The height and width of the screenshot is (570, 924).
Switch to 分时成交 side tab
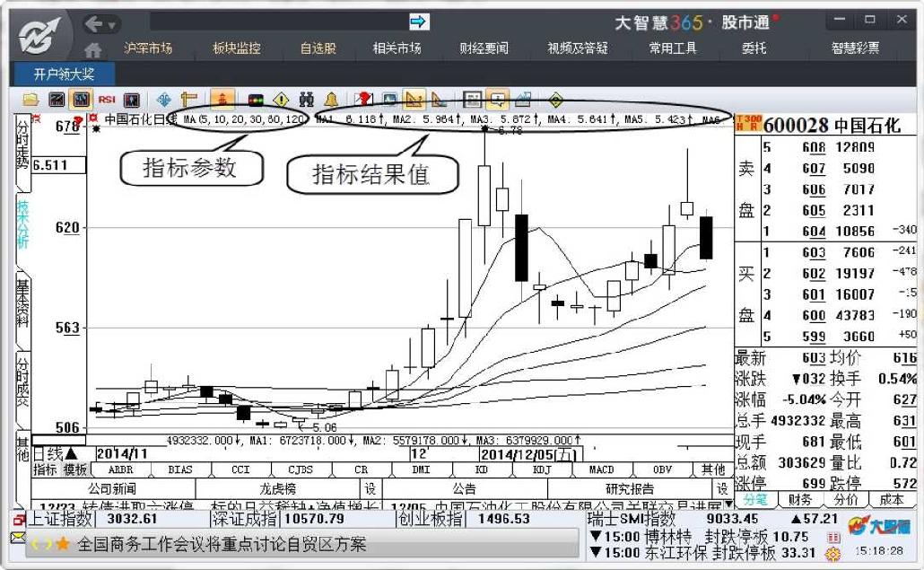(22, 382)
